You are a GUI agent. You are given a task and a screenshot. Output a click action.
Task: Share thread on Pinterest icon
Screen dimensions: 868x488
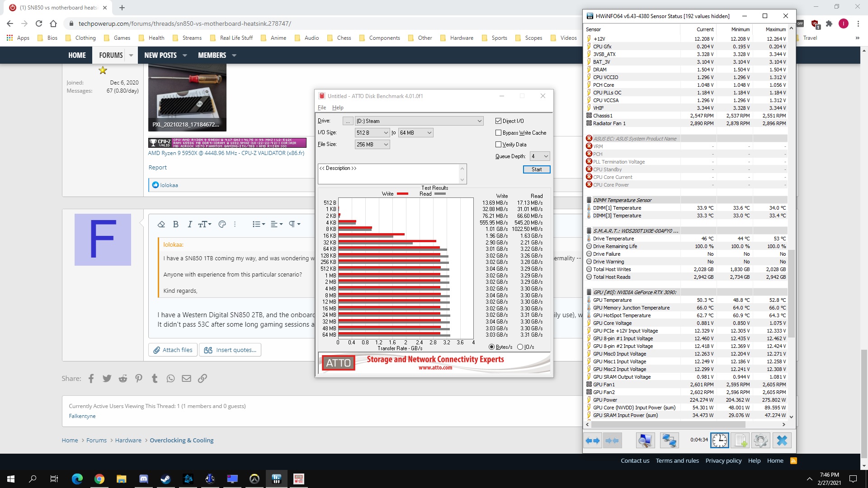(139, 379)
